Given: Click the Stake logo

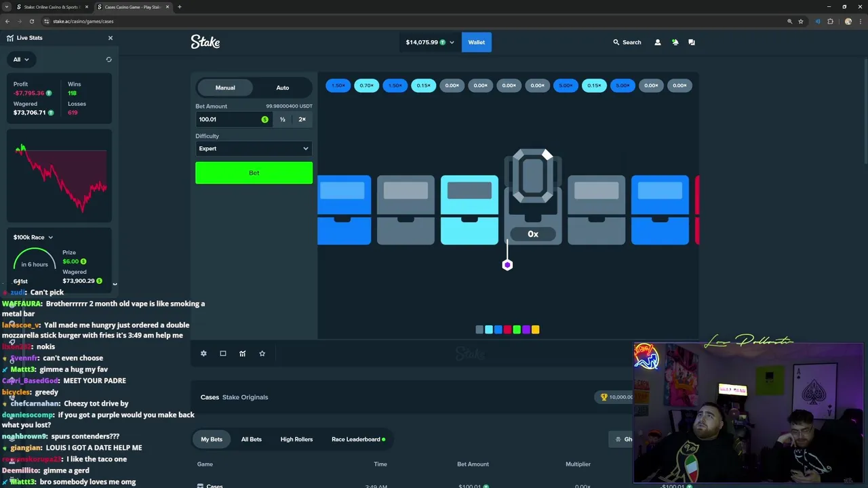Looking at the screenshot, I should (205, 42).
